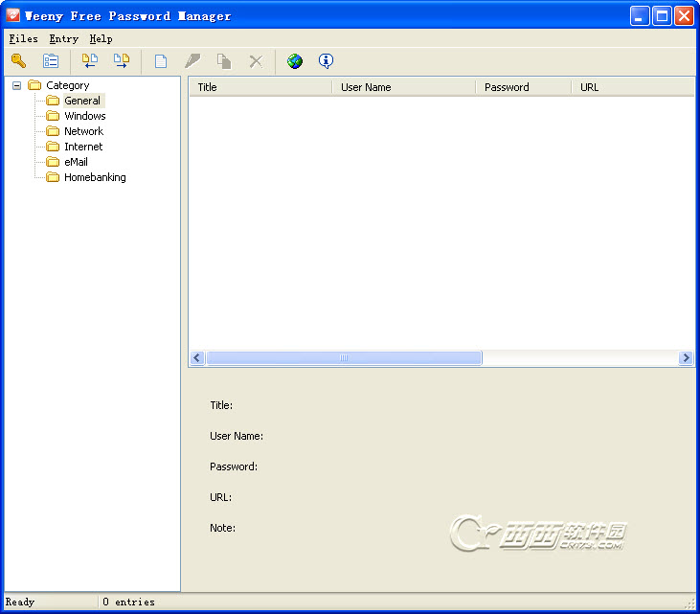Open the Entry menu
Image resolution: width=700 pixels, height=614 pixels.
click(63, 39)
